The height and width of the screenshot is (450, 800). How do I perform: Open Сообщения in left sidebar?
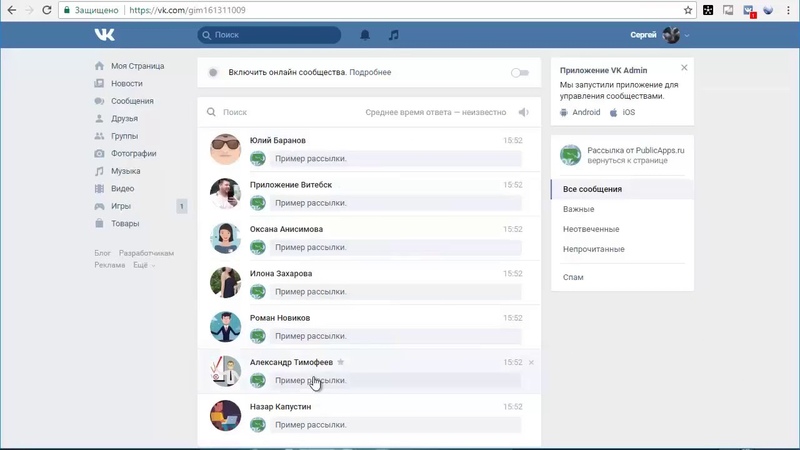(x=132, y=101)
